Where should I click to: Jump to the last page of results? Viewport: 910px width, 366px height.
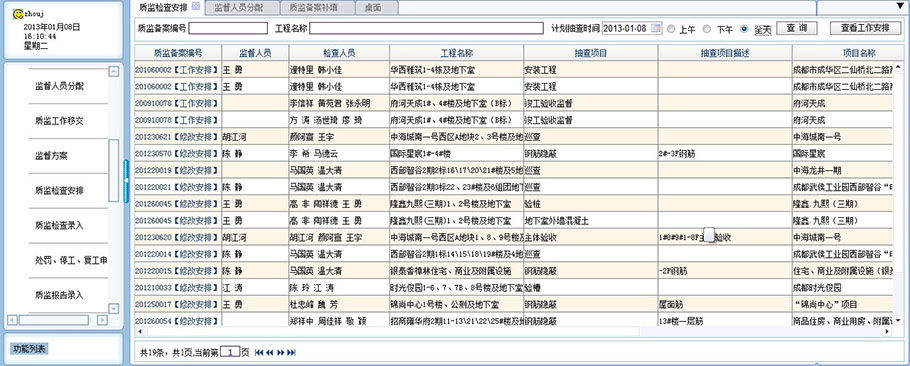click(x=291, y=353)
